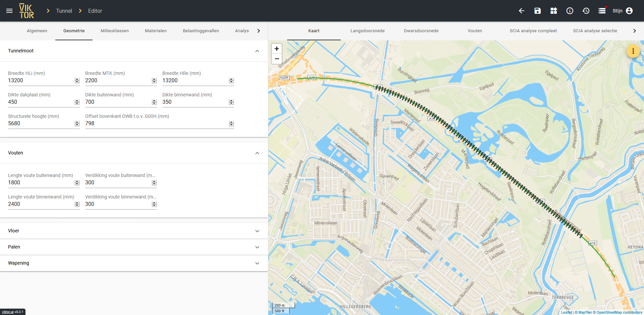Zoom in on the map

coord(277,49)
